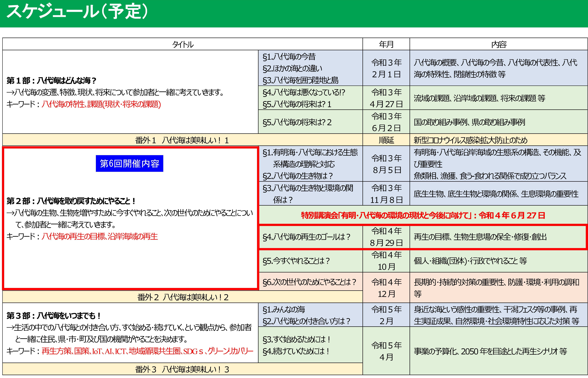Screen dimensions: 588x378
Task: Click the タイトル column header
Action: [183, 44]
